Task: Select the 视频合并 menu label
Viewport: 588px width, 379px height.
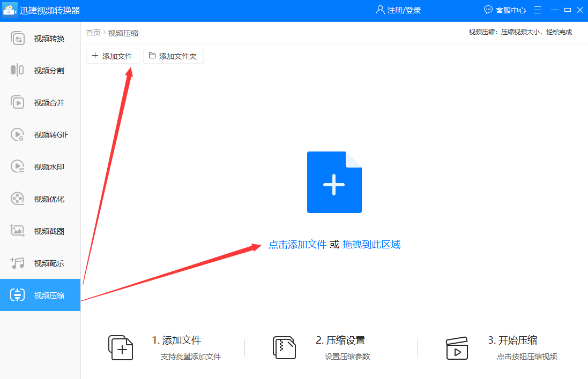Action: [x=49, y=103]
